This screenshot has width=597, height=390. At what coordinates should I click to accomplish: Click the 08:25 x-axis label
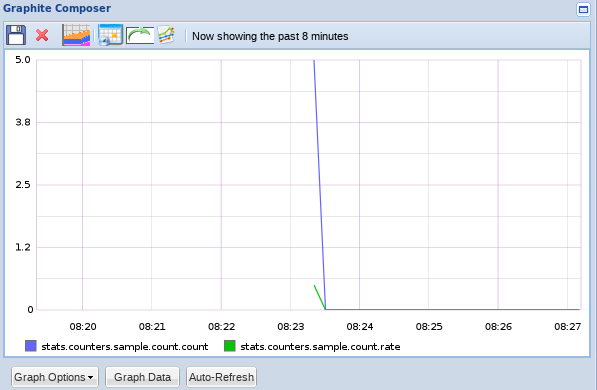pyautogui.click(x=429, y=326)
